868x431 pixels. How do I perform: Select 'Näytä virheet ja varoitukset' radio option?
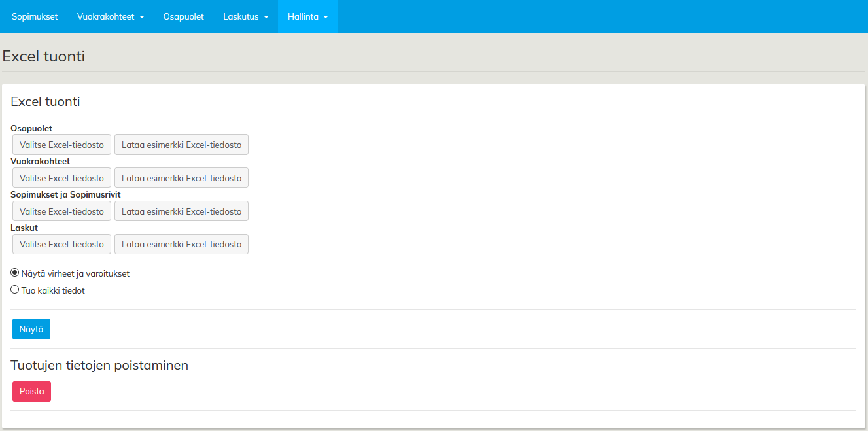pos(15,273)
